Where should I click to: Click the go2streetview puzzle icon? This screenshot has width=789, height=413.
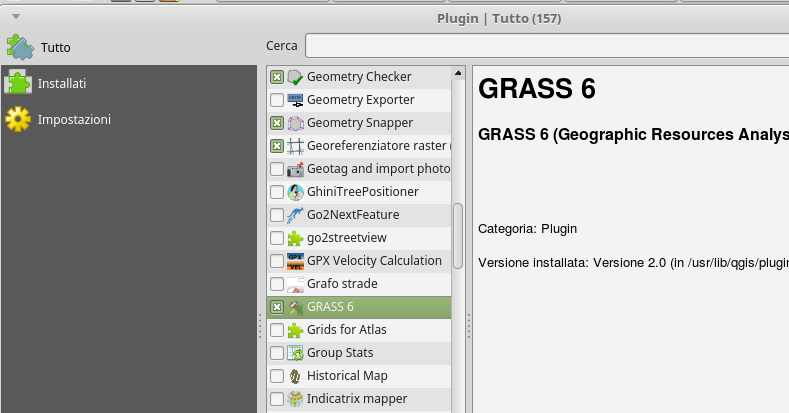[295, 238]
